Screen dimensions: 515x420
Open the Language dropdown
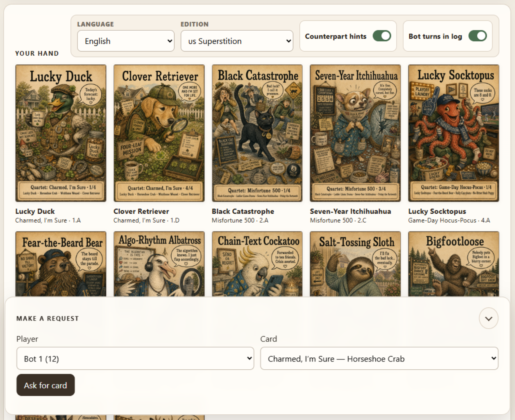(126, 41)
